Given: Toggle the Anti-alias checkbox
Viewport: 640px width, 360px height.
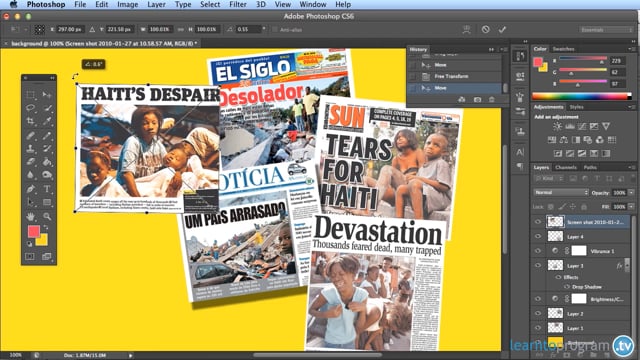Looking at the screenshot, I should pyautogui.click(x=274, y=29).
